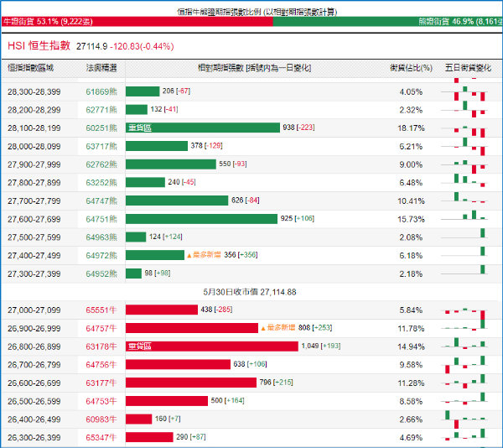Click the 26,700-26,799 range cell
Image resolution: width=503 pixels, height=448 pixels.
[34, 365]
